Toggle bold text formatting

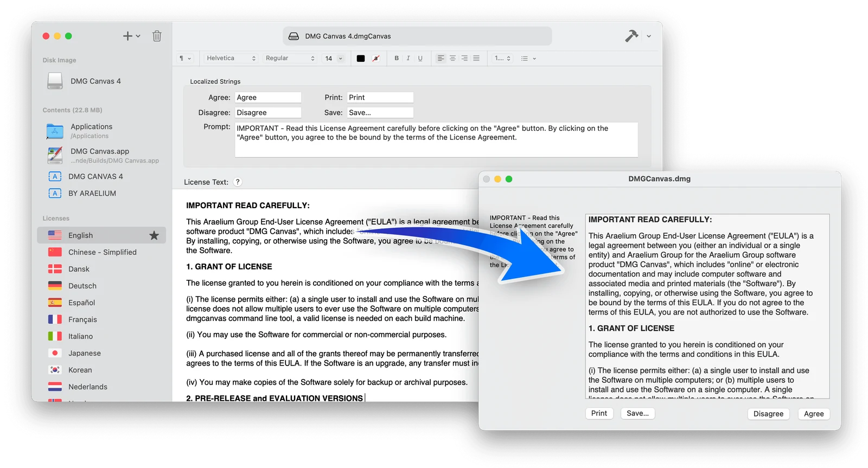pyautogui.click(x=397, y=58)
